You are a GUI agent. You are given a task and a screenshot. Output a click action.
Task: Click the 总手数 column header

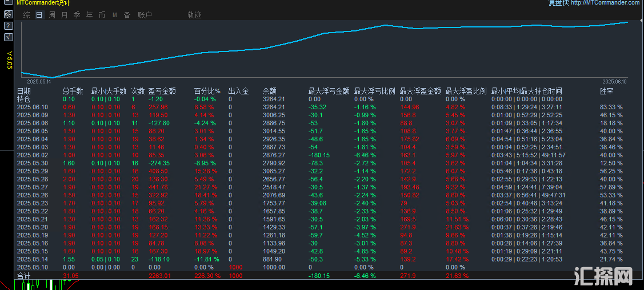click(73, 91)
